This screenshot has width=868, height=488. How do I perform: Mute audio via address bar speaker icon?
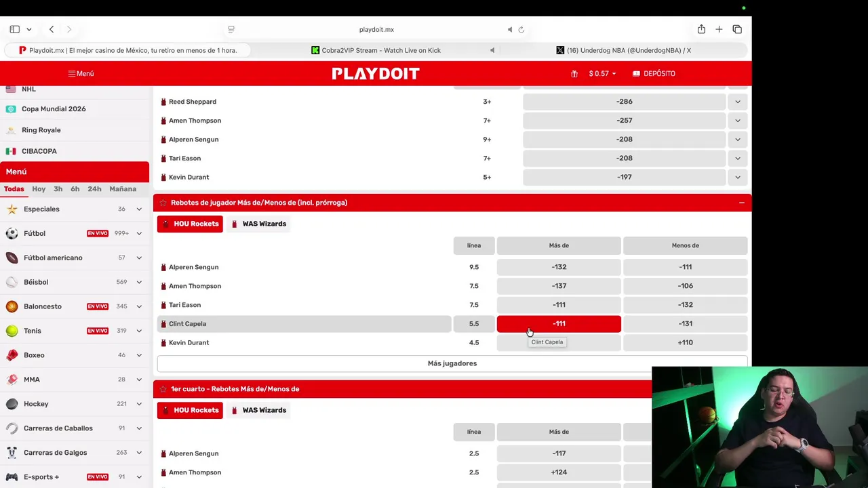pos(510,29)
